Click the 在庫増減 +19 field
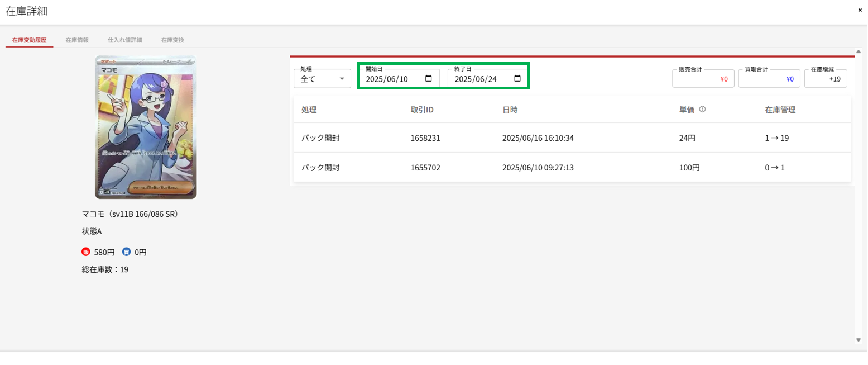Image resolution: width=868 pixels, height=365 pixels. (x=826, y=78)
